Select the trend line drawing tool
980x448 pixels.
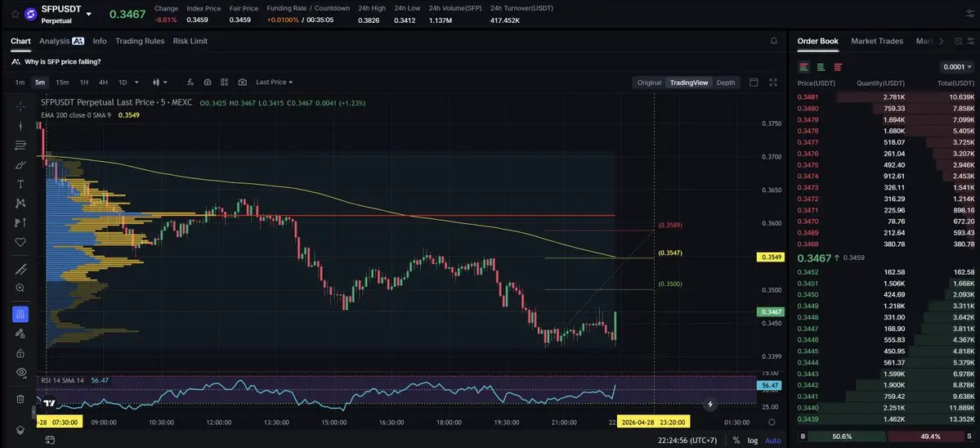coord(20,126)
